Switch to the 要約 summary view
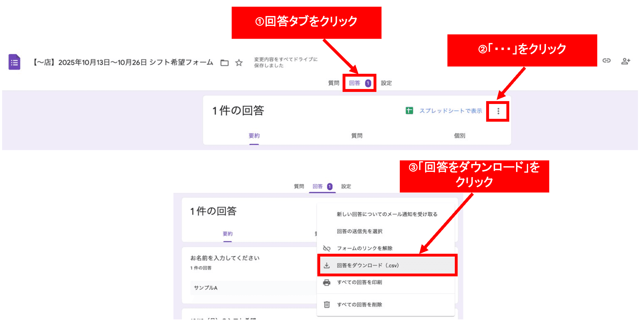 tap(254, 135)
